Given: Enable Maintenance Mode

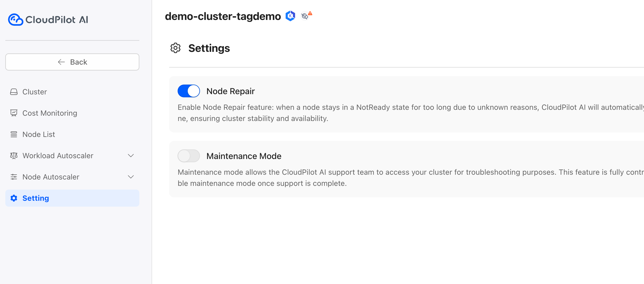Looking at the screenshot, I should (189, 156).
